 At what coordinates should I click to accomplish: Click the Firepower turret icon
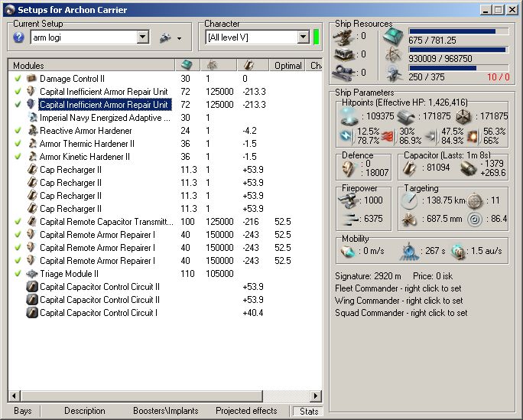click(348, 201)
